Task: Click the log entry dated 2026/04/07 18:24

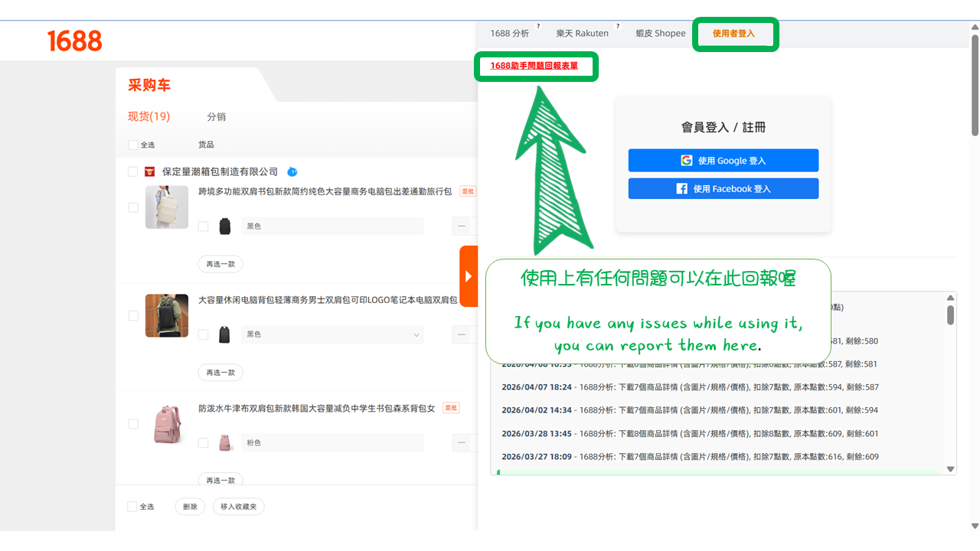Action: 690,387
